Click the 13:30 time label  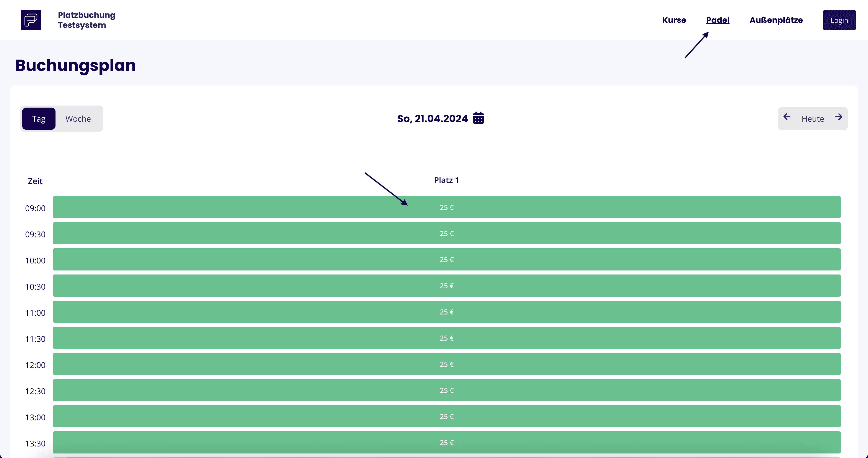pos(35,443)
